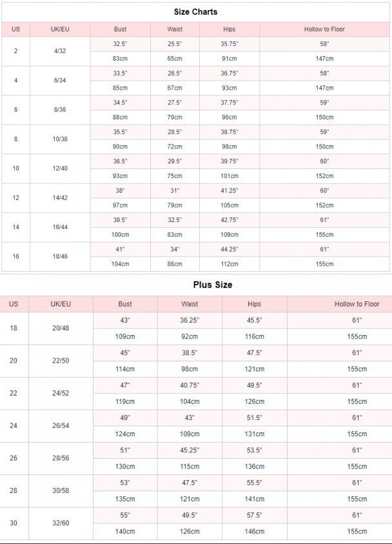Click the 4/32 UK/EU cell

pyautogui.click(x=60, y=51)
